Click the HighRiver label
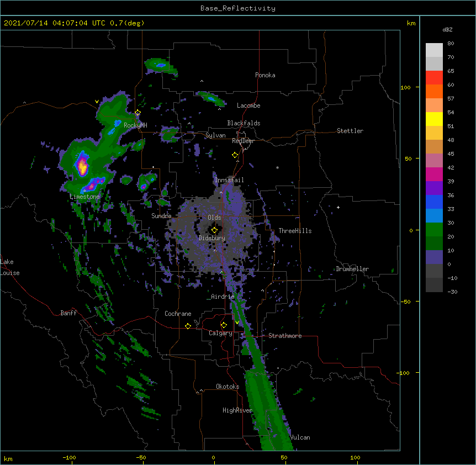476x465 pixels. pyautogui.click(x=237, y=410)
